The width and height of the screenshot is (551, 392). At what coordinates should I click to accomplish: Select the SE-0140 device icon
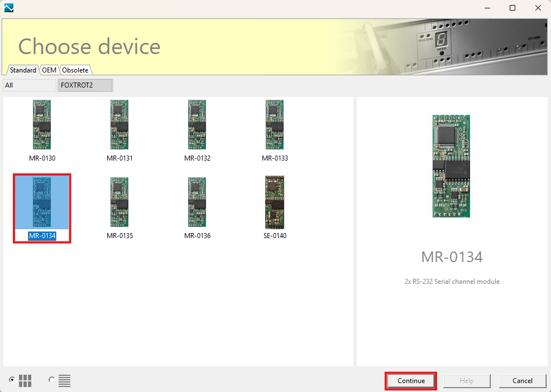click(x=275, y=202)
